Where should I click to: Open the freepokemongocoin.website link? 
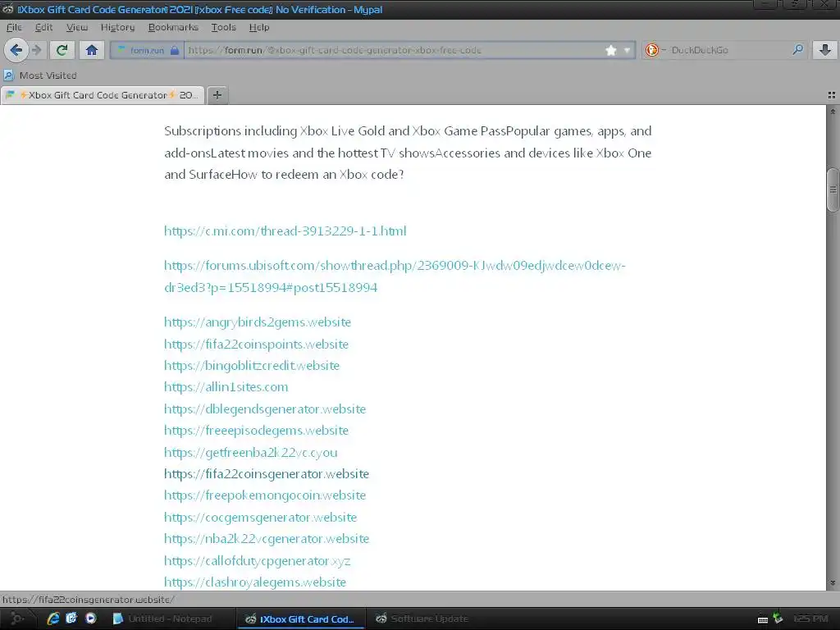265,495
